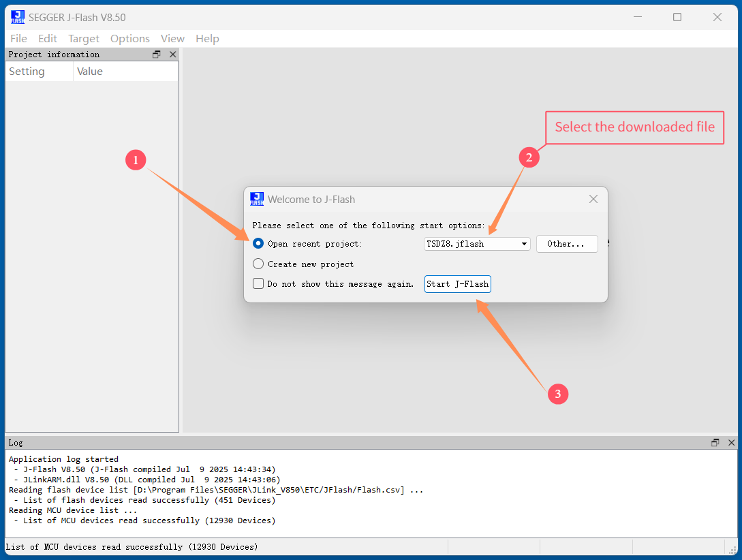The height and width of the screenshot is (560, 742).
Task: Click log line containing 'Flash.csv'
Action: coord(216,490)
